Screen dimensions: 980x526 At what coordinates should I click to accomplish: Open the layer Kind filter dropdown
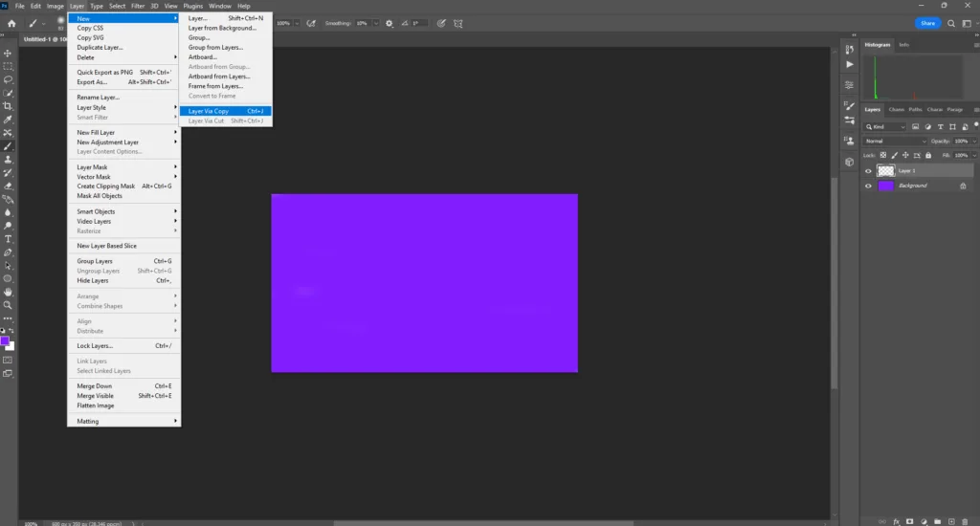point(885,127)
